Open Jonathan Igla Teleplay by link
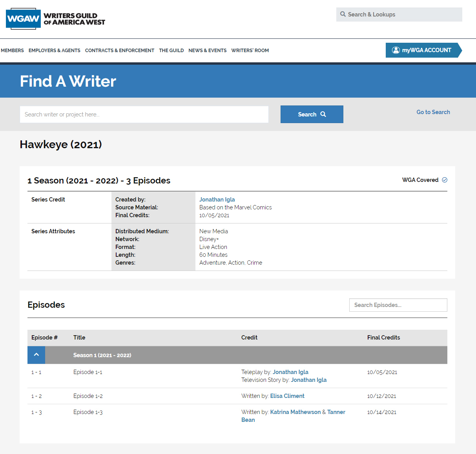Viewport: 476px width, 454px height. (290, 372)
